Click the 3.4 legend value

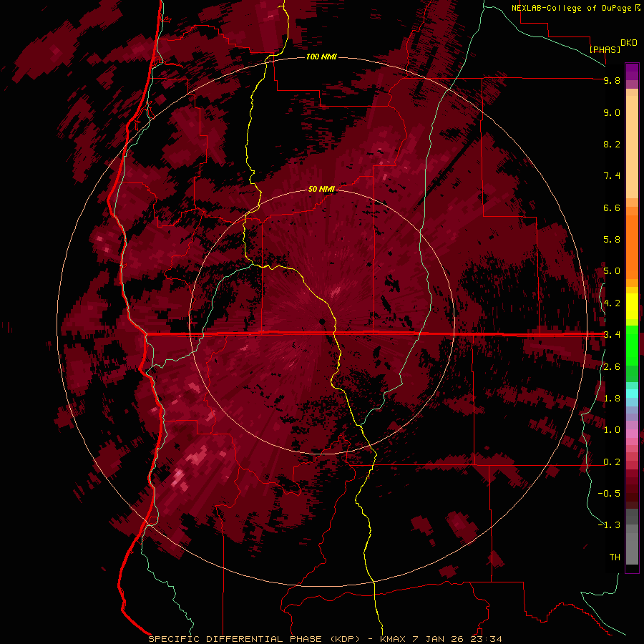[612, 334]
